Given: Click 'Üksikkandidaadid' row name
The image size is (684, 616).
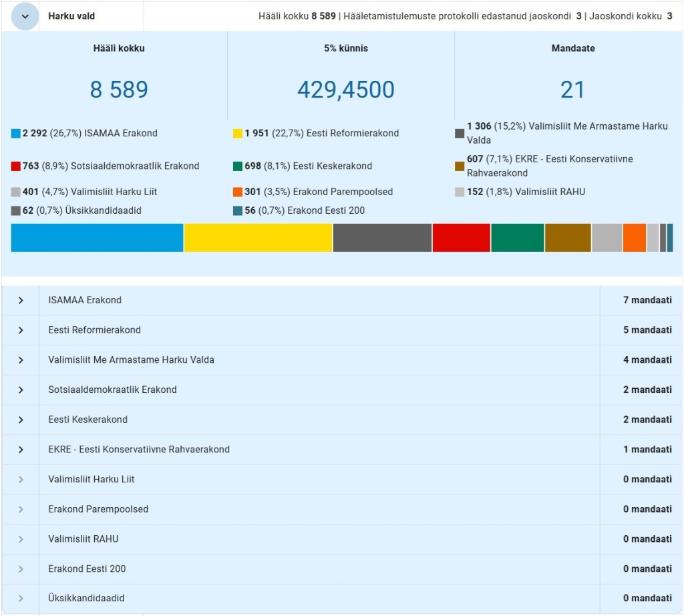Looking at the screenshot, I should 86,598.
